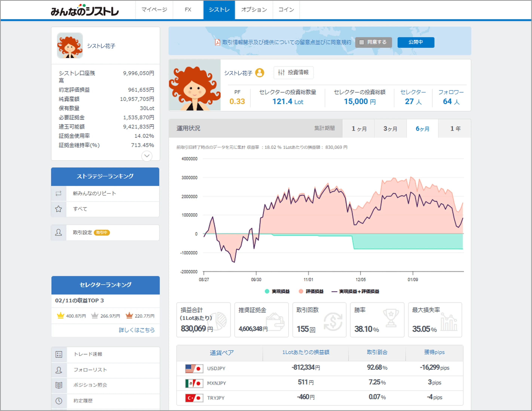This screenshot has width=532, height=411.
Task: Toggle the 評価損益 legend series
Action: pos(311,291)
